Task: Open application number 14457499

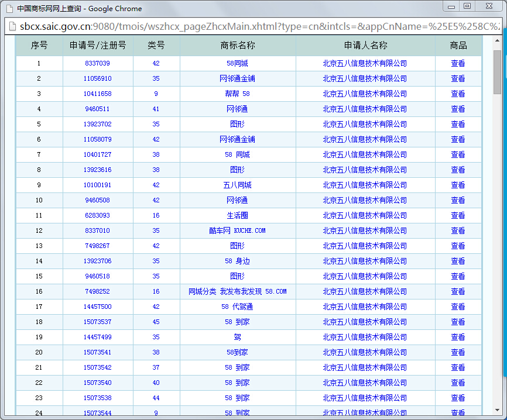Action: 97,337
